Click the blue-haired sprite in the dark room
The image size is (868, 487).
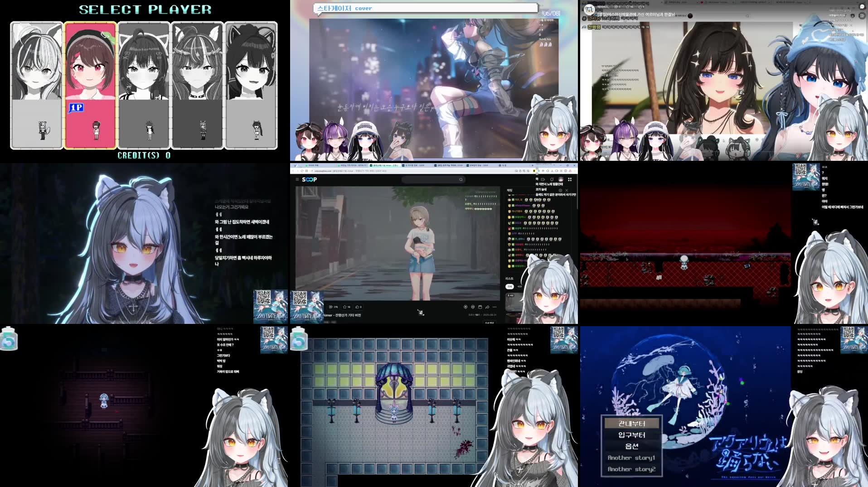pyautogui.click(x=104, y=400)
